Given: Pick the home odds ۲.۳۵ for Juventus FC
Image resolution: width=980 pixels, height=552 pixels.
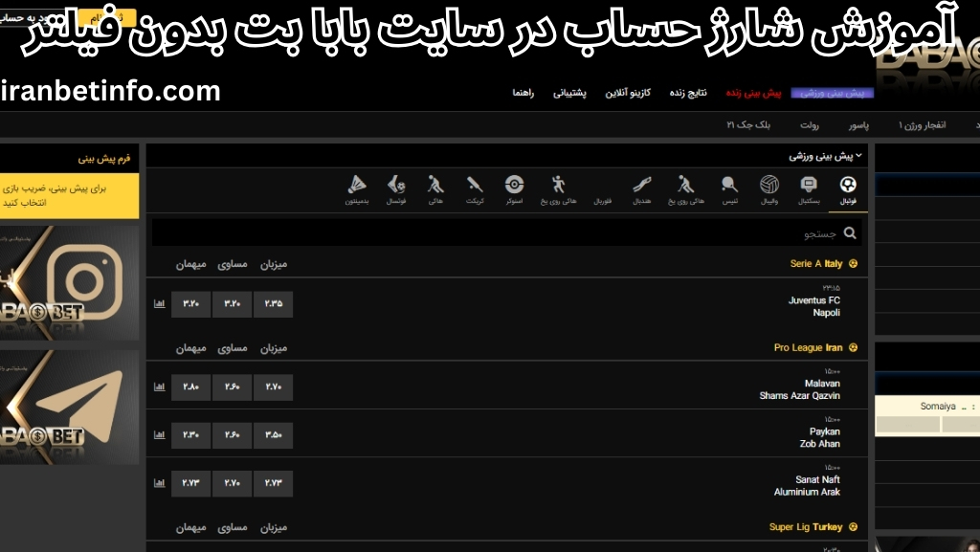Looking at the screenshot, I should coord(273,303).
